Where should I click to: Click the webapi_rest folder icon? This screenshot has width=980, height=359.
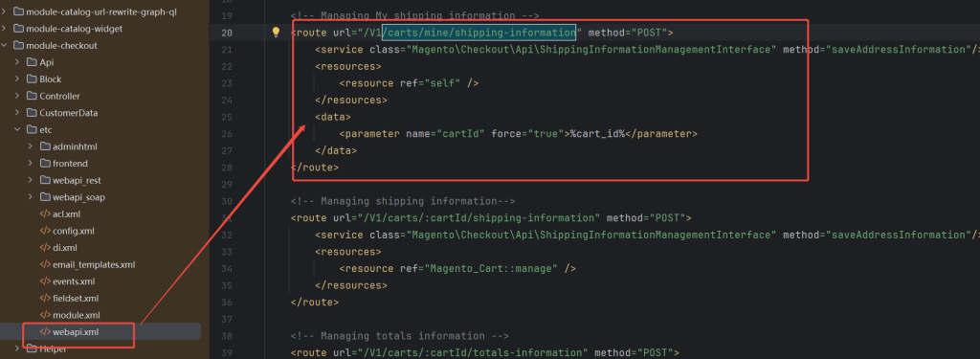[x=46, y=180]
